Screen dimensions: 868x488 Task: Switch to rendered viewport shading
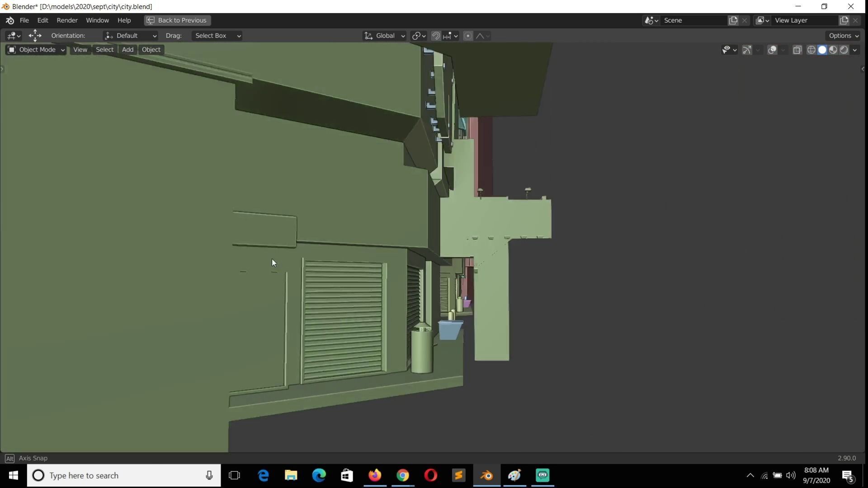pos(844,50)
